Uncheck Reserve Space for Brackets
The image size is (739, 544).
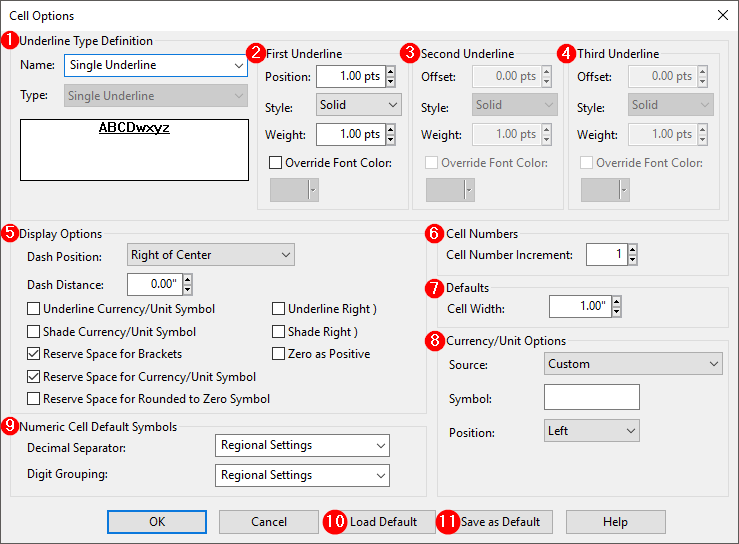coord(35,354)
